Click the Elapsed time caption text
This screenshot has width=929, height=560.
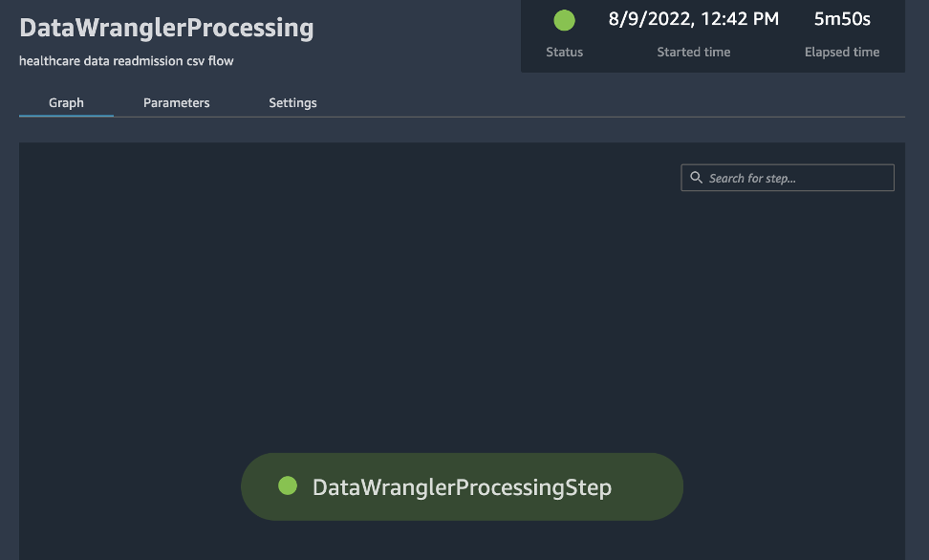pyautogui.click(x=841, y=53)
